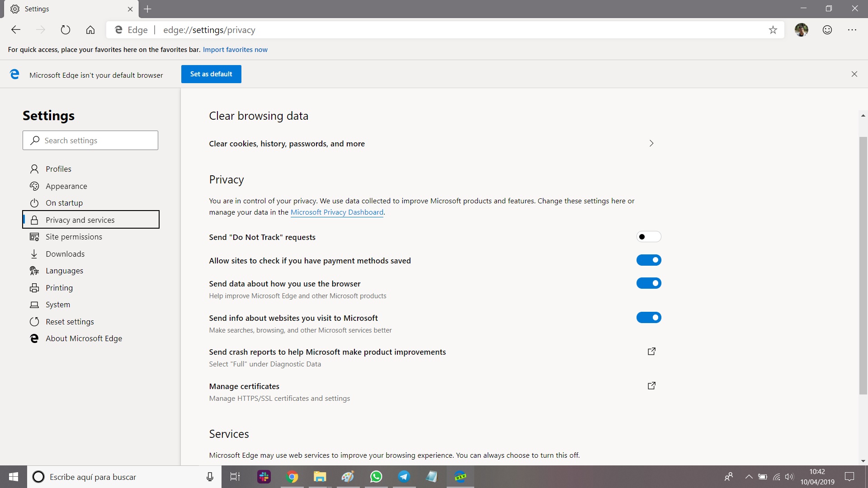Open the network Wi-Fi tray icon

click(x=777, y=477)
